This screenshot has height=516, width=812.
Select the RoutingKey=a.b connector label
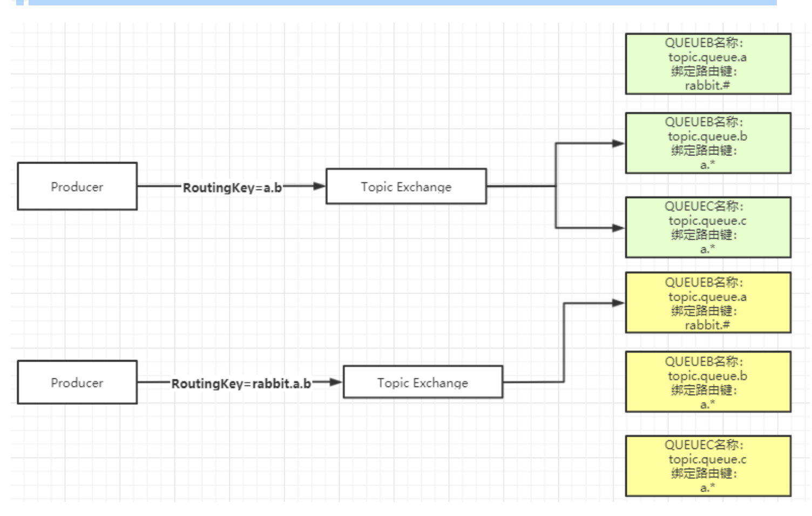tap(232, 187)
